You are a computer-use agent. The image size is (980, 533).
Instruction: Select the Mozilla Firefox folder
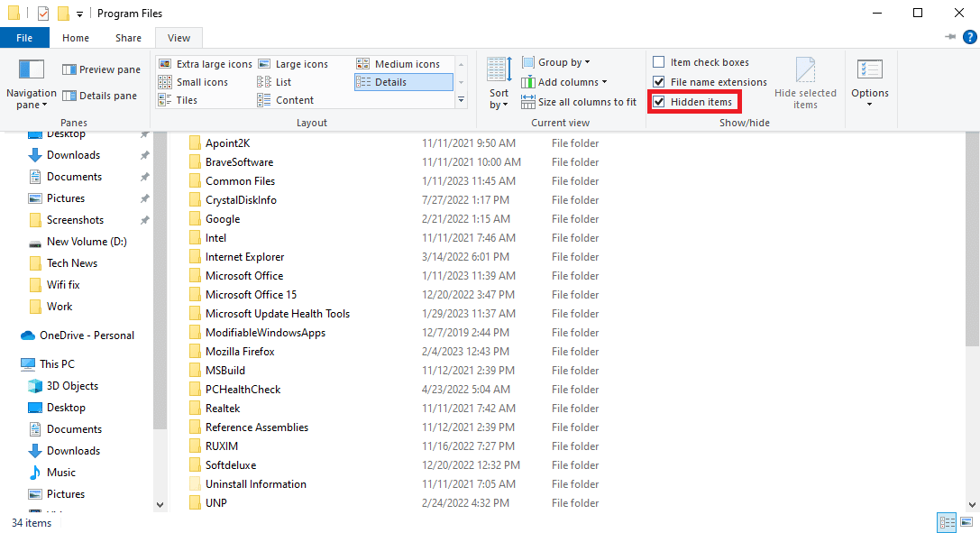tap(240, 352)
